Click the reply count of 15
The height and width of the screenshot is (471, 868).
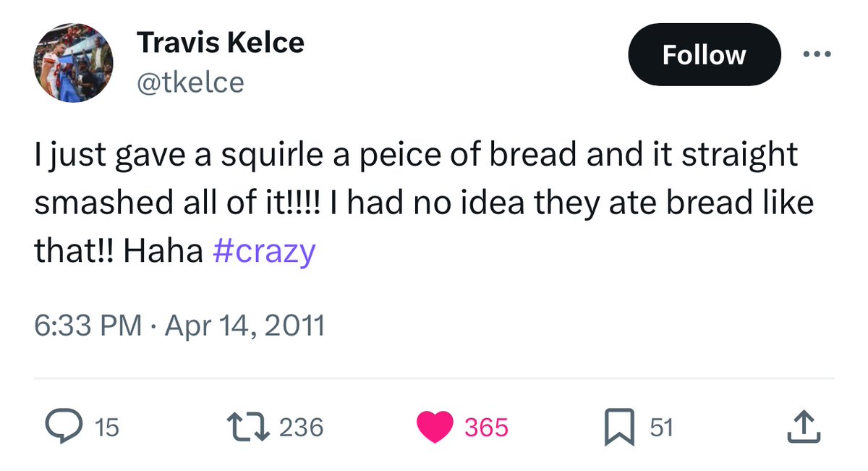[x=106, y=428]
